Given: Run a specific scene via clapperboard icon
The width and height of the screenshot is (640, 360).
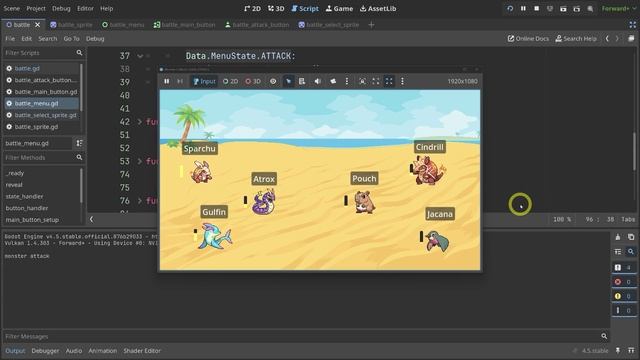Looking at the screenshot, I should (577, 8).
